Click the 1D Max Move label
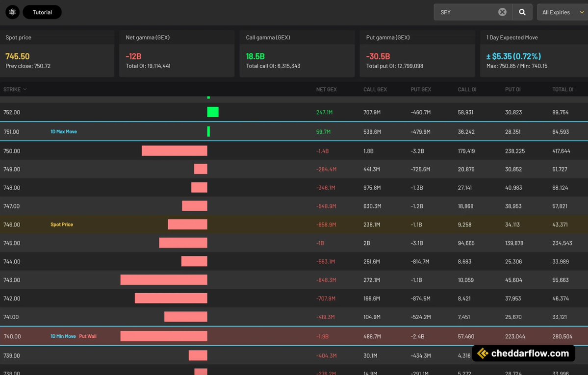The height and width of the screenshot is (375, 588). (64, 132)
